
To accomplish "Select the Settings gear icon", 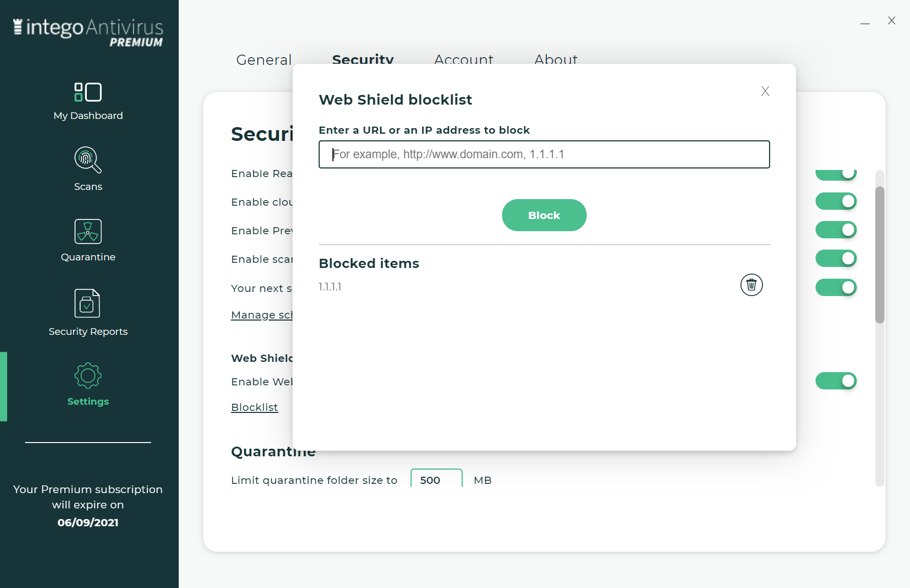I will (x=88, y=376).
